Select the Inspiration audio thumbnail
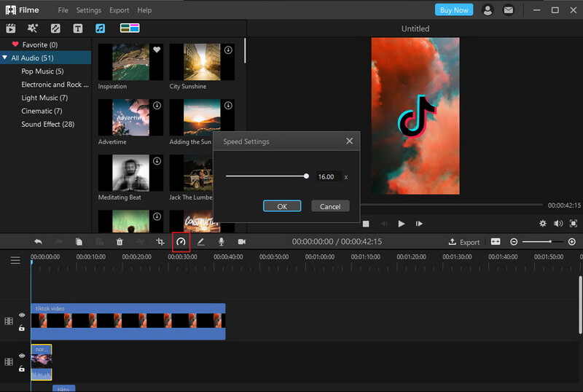 coord(130,62)
